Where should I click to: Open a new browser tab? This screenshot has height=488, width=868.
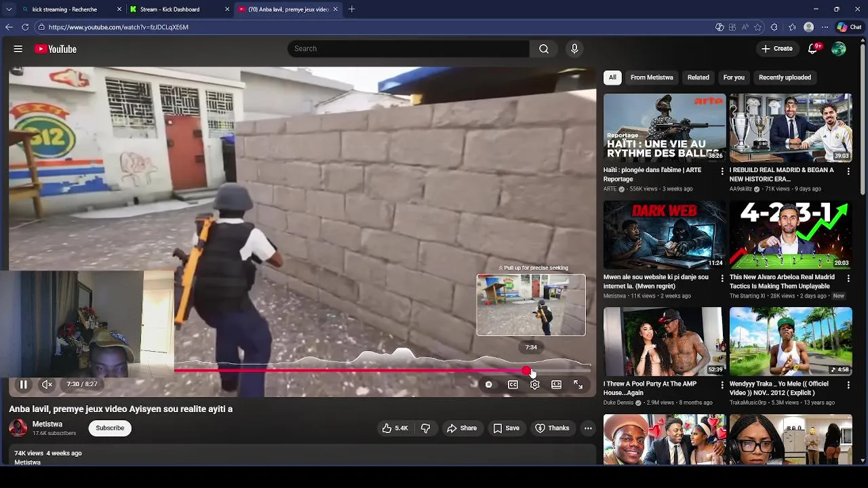tap(351, 9)
